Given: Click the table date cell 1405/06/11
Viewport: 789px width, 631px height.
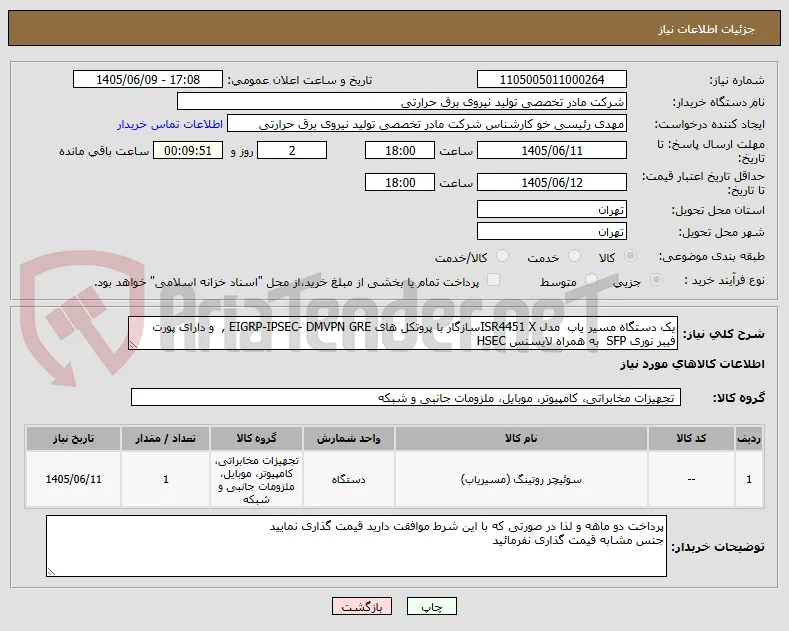Looking at the screenshot, I should click(73, 480).
